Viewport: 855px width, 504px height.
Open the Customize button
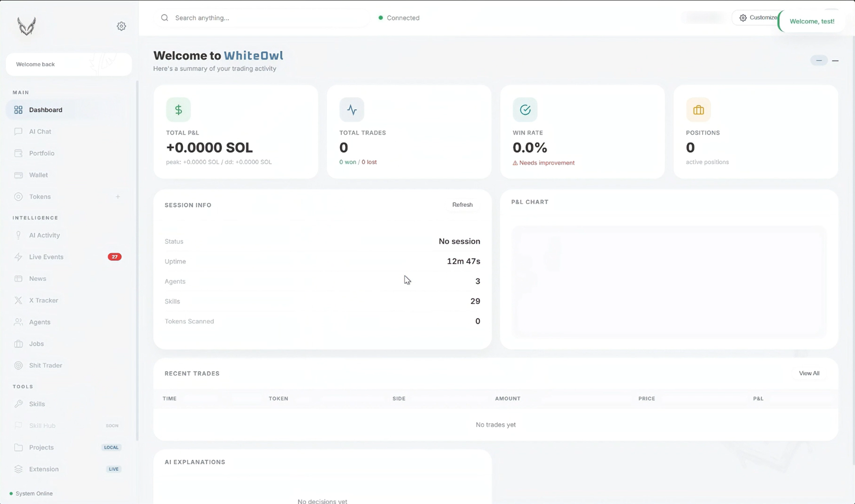757,18
